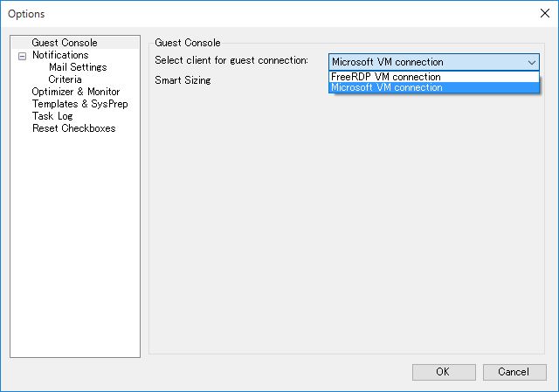Open the Reset Checkboxes page
Image resolution: width=559 pixels, height=392 pixels.
click(x=73, y=128)
